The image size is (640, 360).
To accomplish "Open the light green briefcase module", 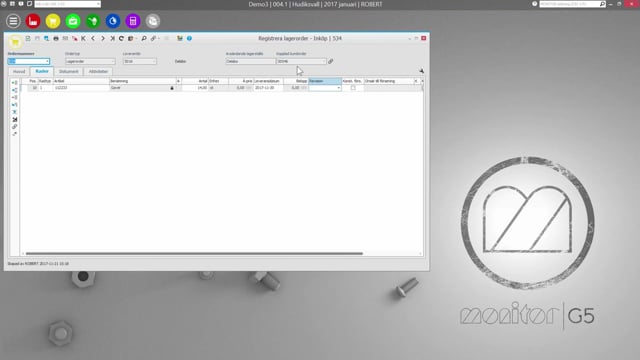I will 73,21.
